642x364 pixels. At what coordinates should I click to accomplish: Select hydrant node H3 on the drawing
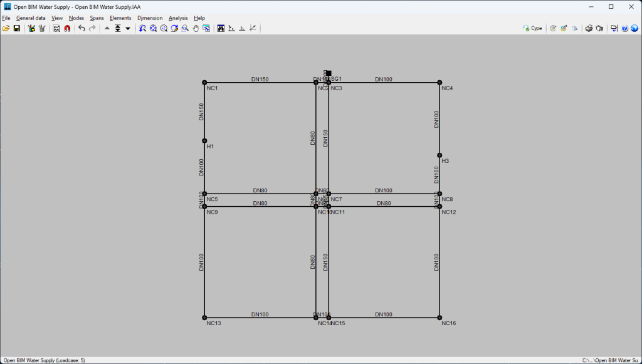pyautogui.click(x=439, y=155)
